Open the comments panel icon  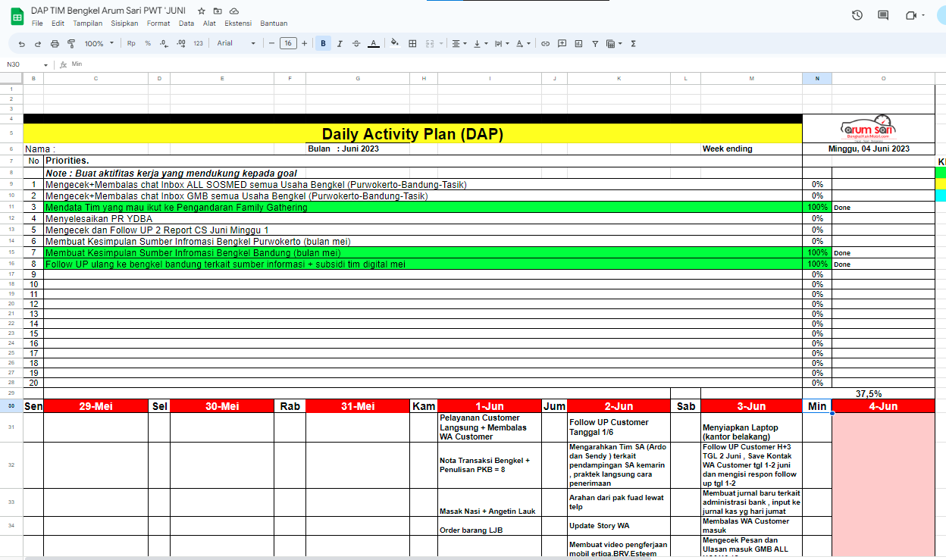pos(883,15)
